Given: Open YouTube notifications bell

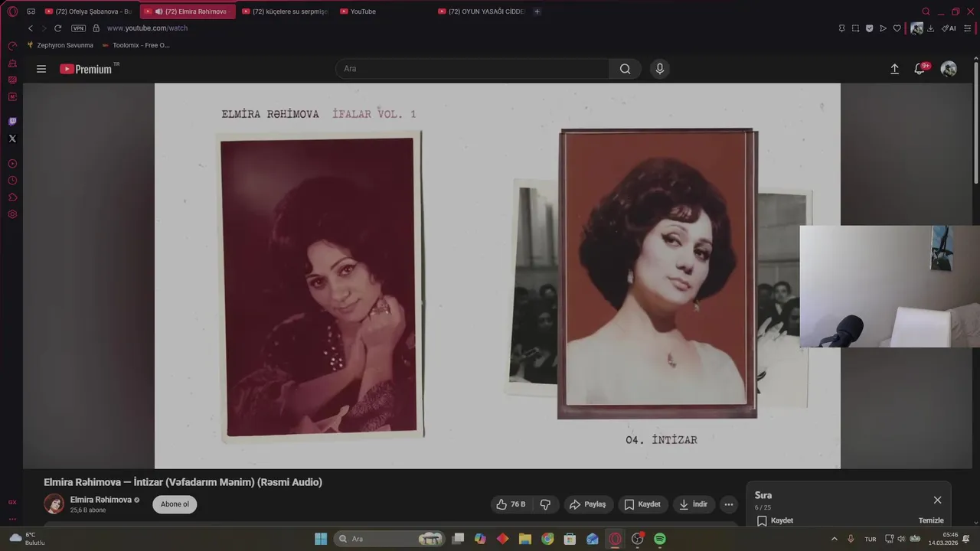Looking at the screenshot, I should click(920, 69).
